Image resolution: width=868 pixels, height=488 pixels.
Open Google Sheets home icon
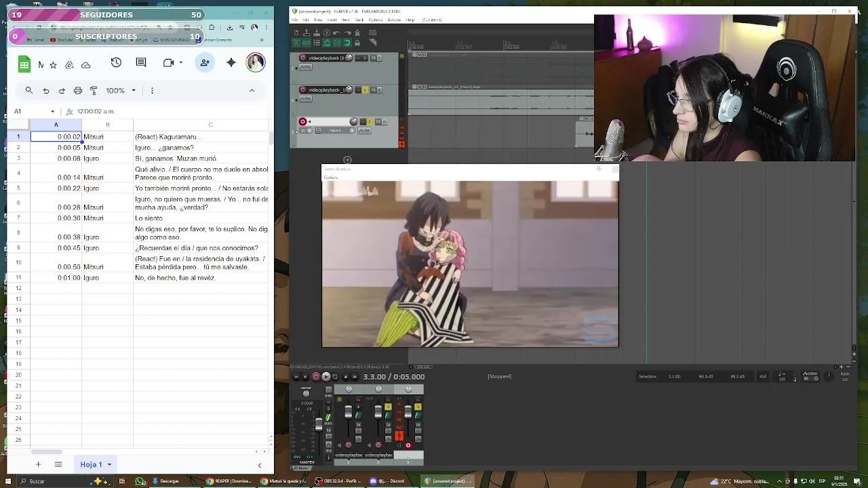coord(24,64)
